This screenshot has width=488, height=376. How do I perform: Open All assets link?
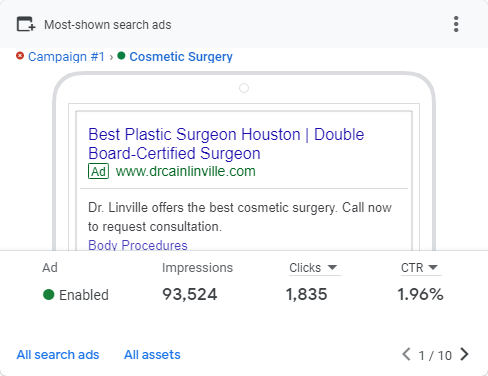coord(152,355)
